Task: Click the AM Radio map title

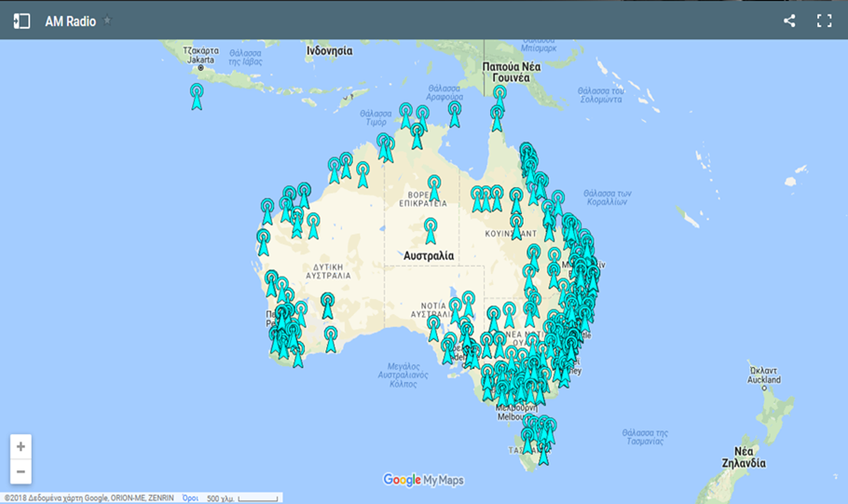Action: (x=71, y=20)
